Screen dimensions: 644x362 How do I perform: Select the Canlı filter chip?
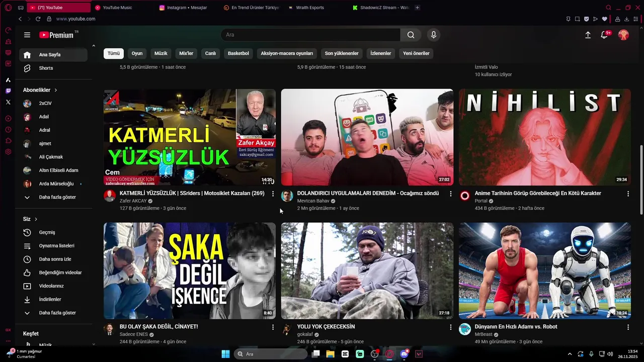click(x=210, y=53)
